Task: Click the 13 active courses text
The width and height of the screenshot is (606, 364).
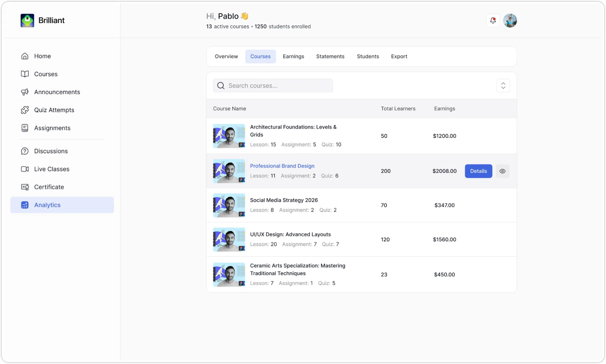Action: pos(228,27)
